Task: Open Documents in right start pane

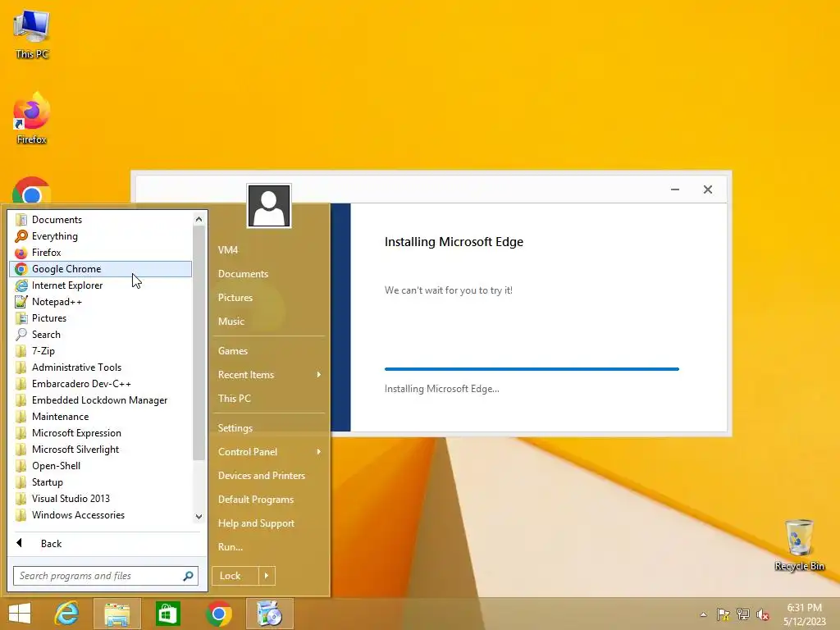Action: 269,274
